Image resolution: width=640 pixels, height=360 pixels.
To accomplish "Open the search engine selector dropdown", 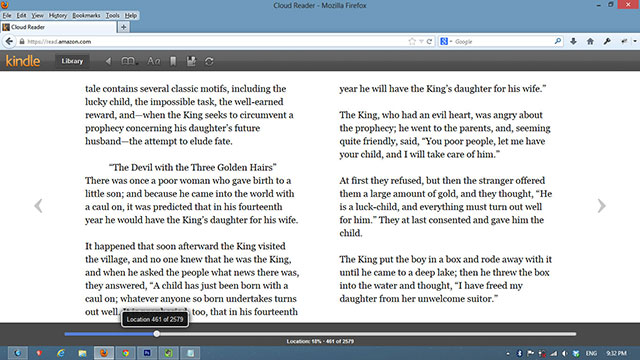I will [446, 41].
